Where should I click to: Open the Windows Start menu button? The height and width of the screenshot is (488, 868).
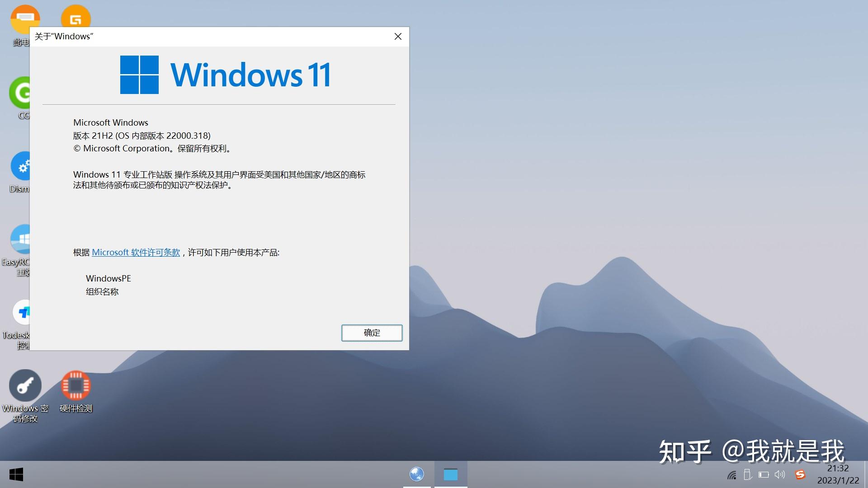(16, 474)
